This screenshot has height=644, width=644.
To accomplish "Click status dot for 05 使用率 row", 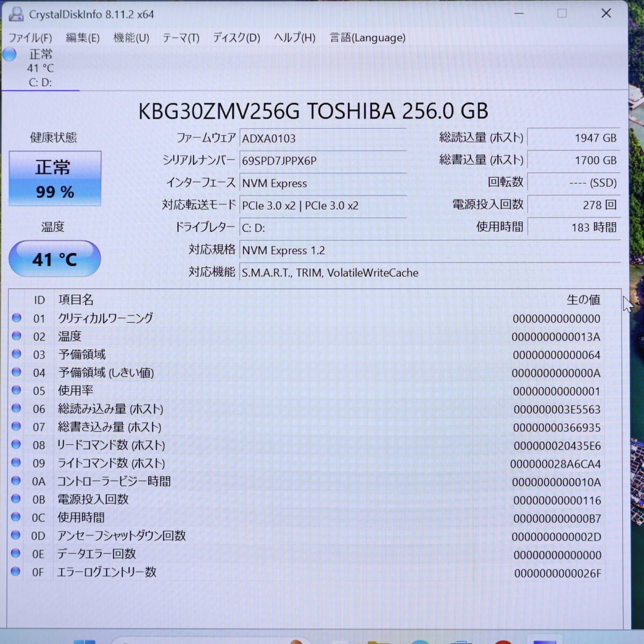I will click(x=17, y=390).
